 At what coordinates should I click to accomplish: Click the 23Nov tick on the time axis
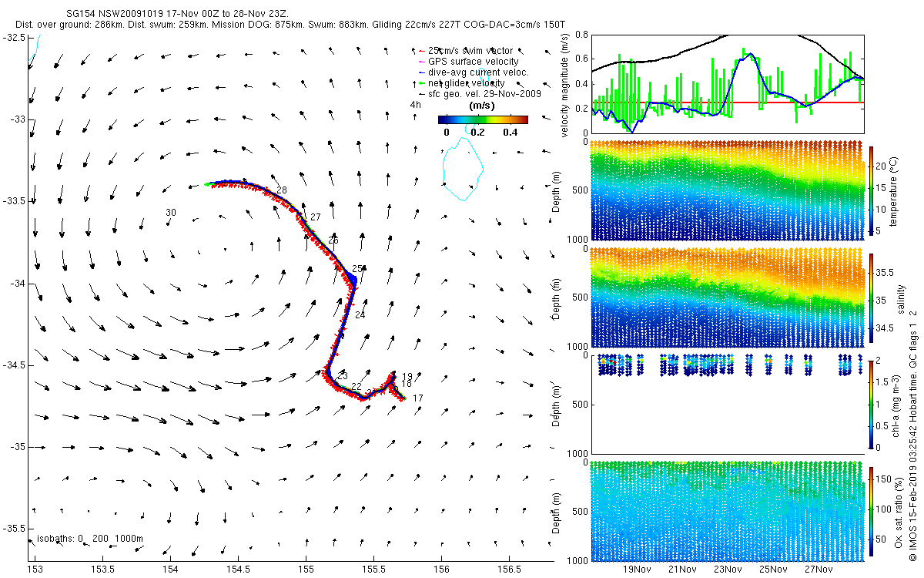[x=728, y=570]
